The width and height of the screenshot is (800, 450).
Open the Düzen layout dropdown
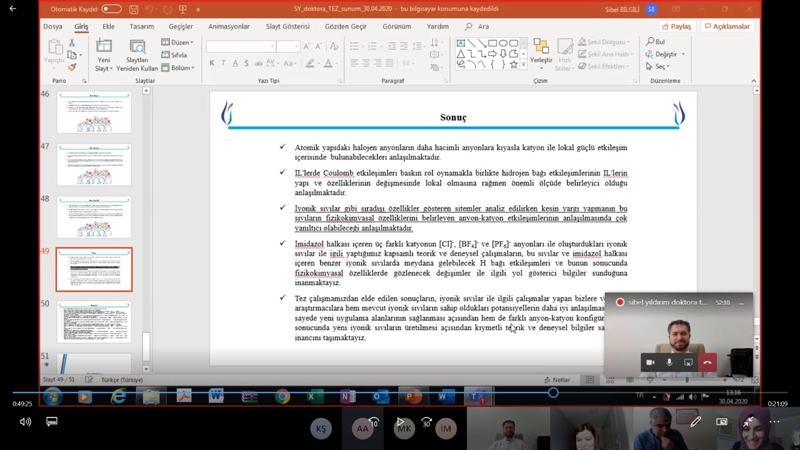pos(178,43)
